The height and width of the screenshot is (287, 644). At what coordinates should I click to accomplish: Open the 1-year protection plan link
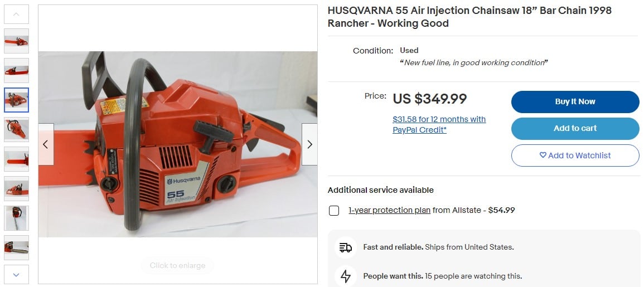pos(389,210)
